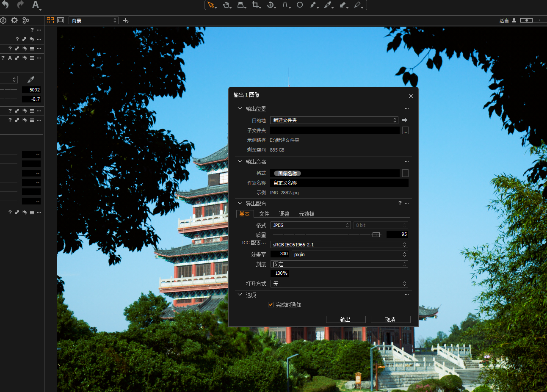Open the 打开方式 dropdown
This screenshot has width=547, height=392.
[339, 284]
